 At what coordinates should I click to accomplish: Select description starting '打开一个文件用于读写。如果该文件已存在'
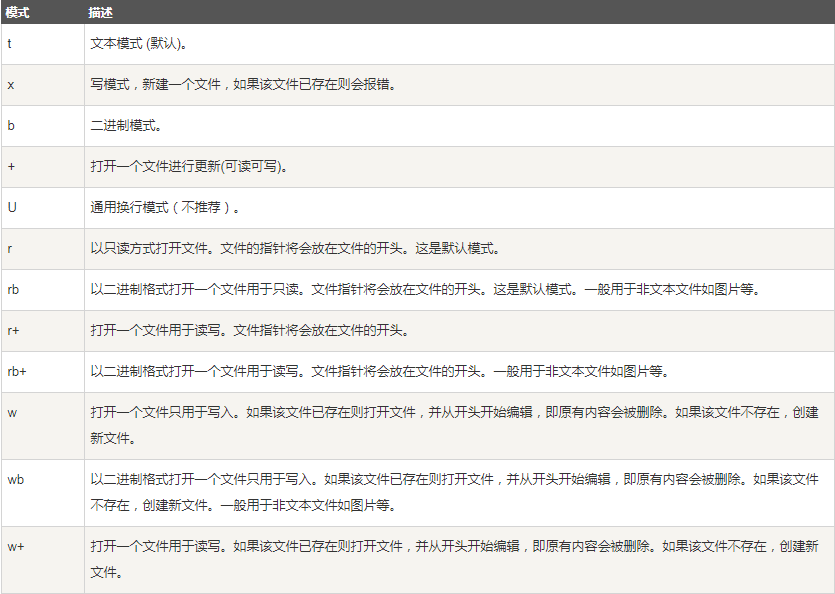tap(454, 559)
